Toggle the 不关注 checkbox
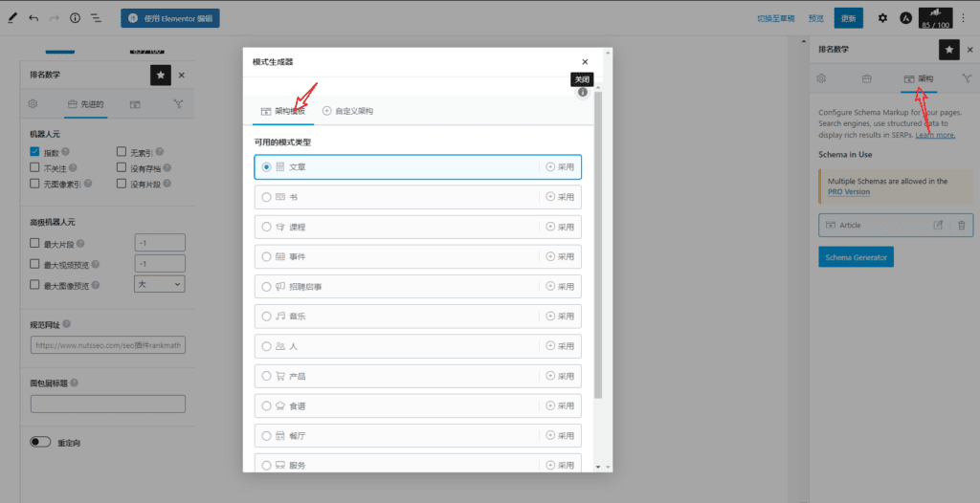980x503 pixels. (35, 167)
